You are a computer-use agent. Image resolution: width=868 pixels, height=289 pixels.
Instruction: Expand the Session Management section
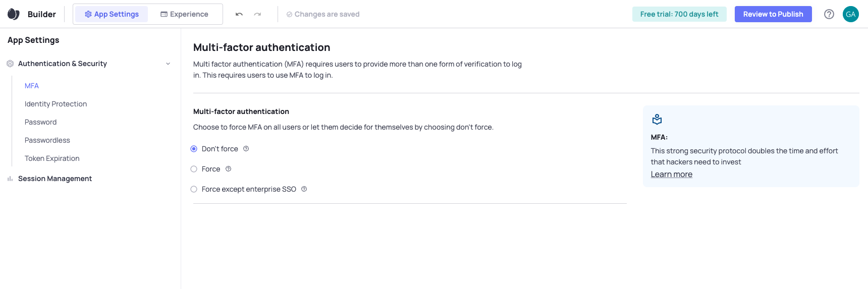(55, 179)
